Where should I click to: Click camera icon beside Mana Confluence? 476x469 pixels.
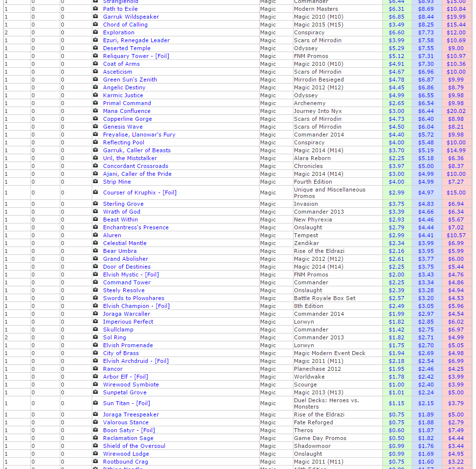coord(95,111)
